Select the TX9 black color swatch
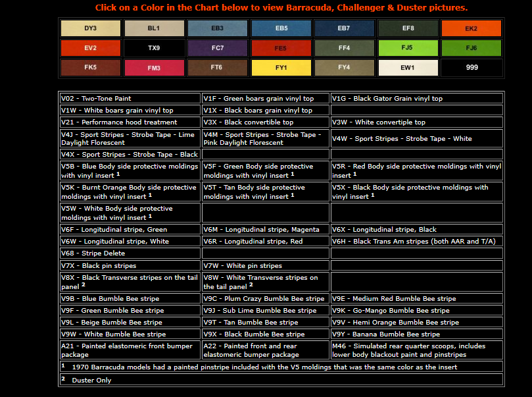Image resolution: width=532 pixels, height=397 pixels. [x=154, y=48]
